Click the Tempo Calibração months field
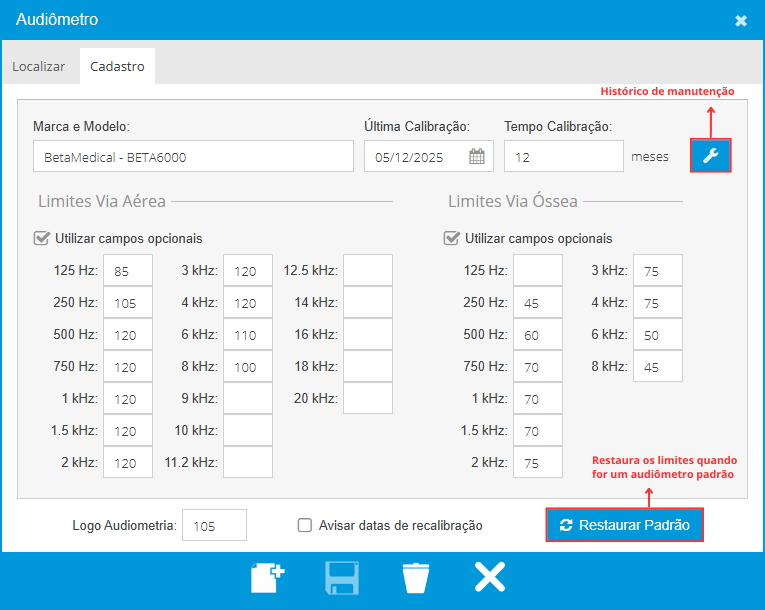This screenshot has height=610, width=765. 563,157
